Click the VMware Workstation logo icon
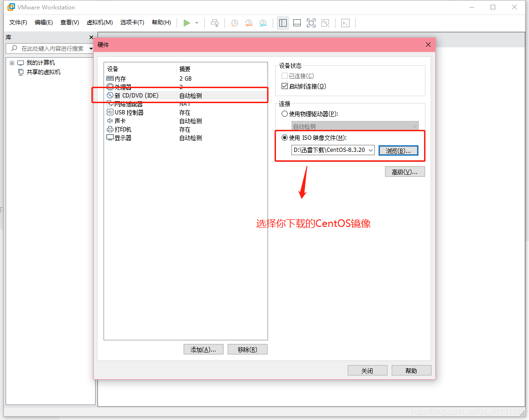This screenshot has height=420, width=529. tap(11, 7)
